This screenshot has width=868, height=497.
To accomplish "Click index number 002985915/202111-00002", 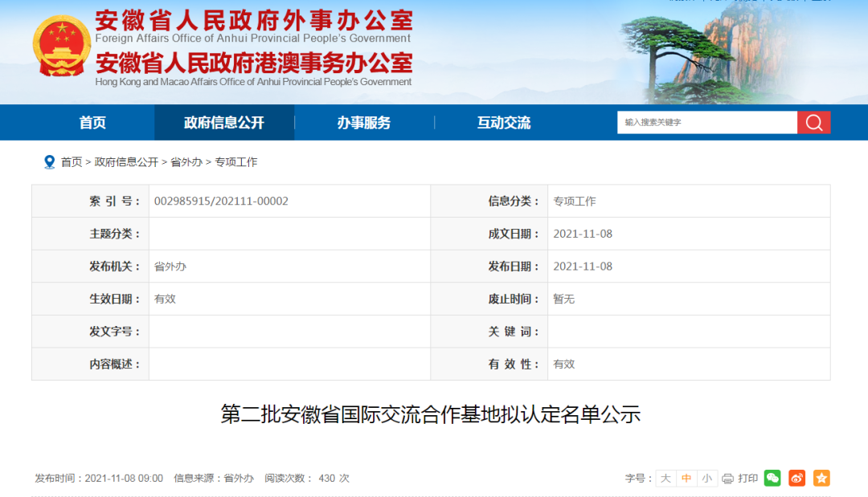I will [x=221, y=202].
